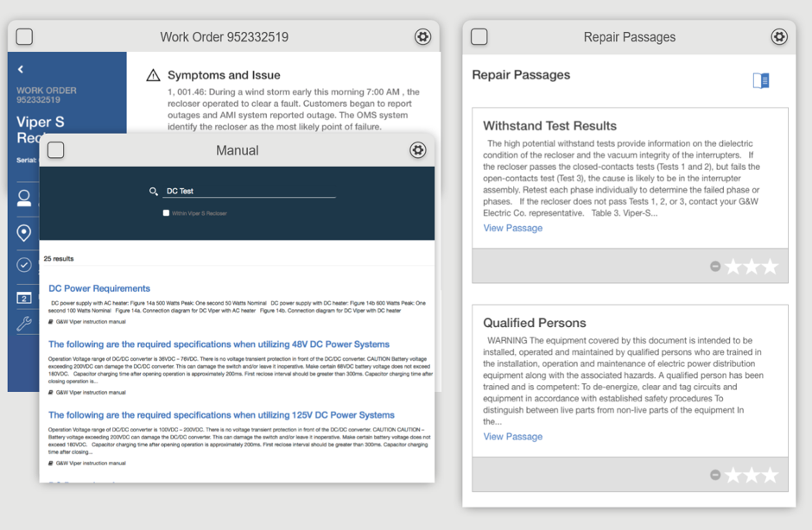812x530 pixels.
Task: Click the search magnifier icon in Manual
Action: (154, 192)
